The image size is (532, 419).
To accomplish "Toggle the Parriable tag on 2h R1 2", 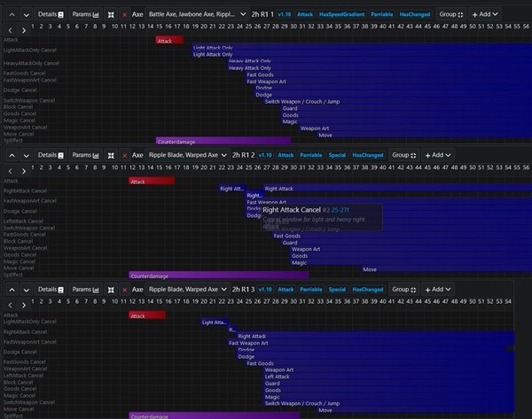I will pos(311,154).
